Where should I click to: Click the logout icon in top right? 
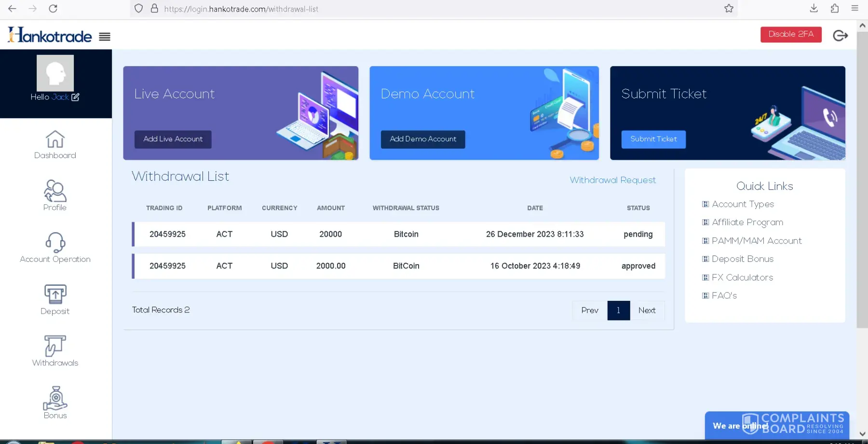pos(840,35)
